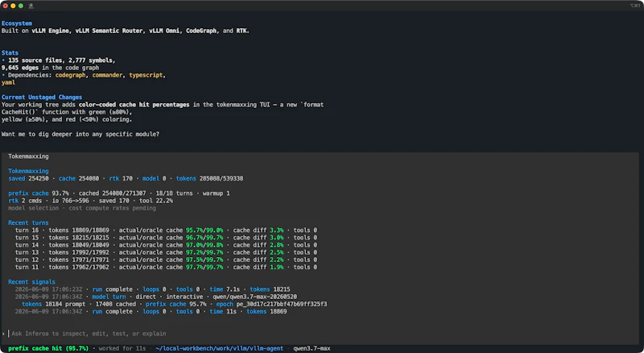
Task: Click the red close window button
Action: [5, 6]
